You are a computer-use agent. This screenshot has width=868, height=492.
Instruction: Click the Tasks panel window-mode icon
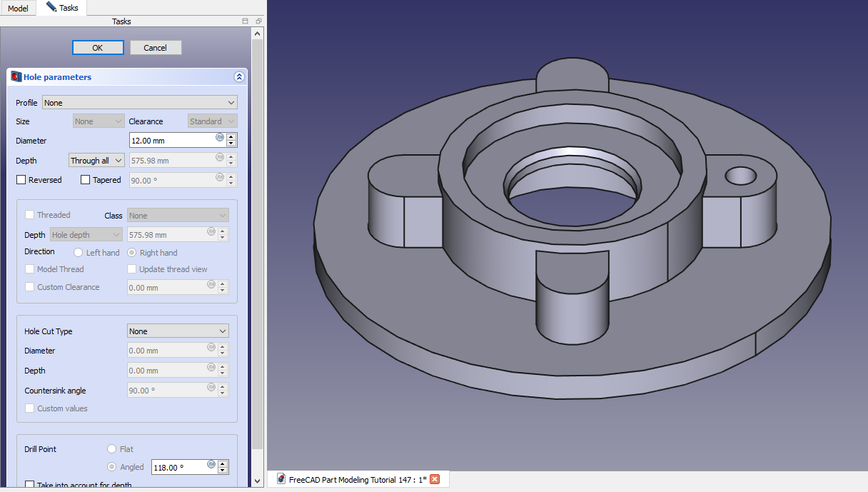coord(246,21)
